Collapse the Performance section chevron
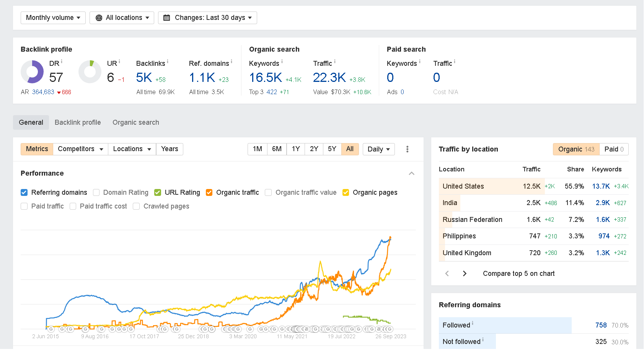 click(411, 173)
